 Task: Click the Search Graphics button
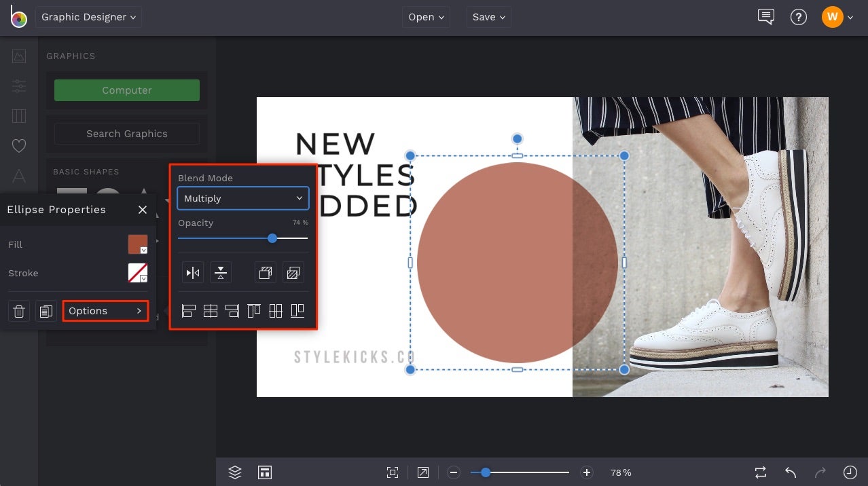pyautogui.click(x=126, y=133)
